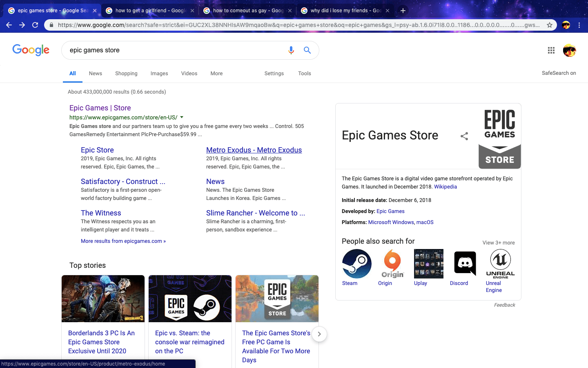Open 'Epic vs. Steam: the console war reimagined' headline

coord(190,342)
